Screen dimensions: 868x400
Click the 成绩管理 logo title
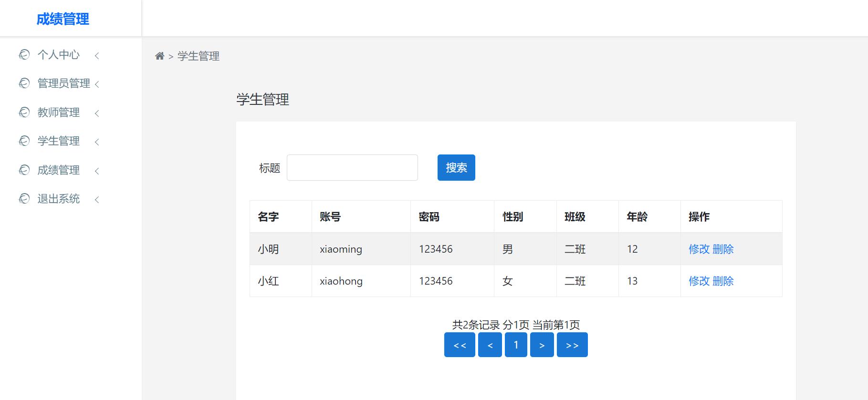tap(63, 19)
